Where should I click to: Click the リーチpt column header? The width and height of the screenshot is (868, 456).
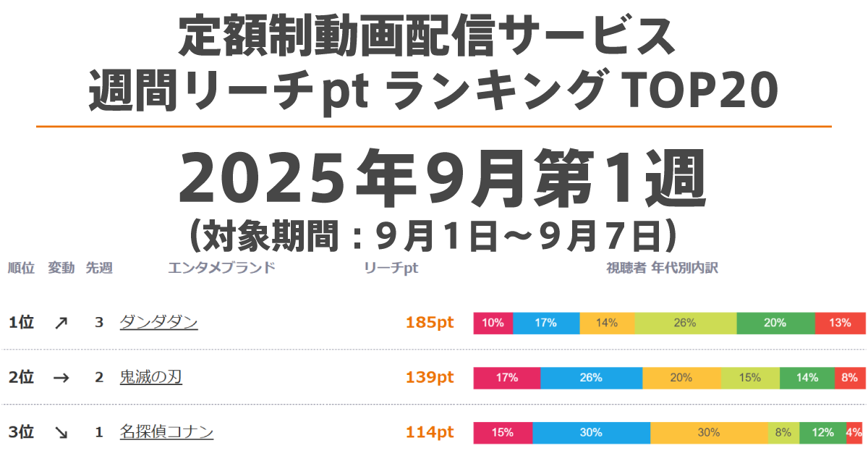391,268
